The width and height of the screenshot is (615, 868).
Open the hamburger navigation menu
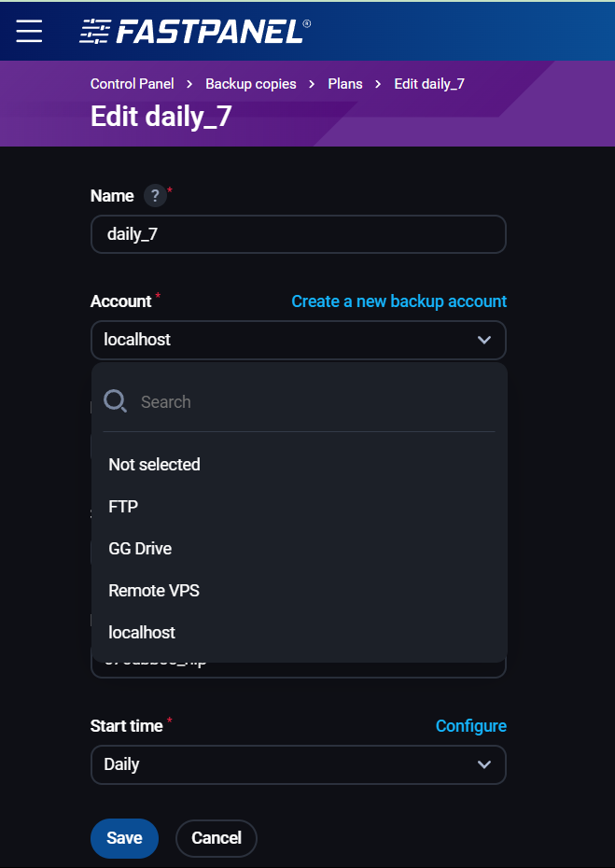pyautogui.click(x=30, y=31)
